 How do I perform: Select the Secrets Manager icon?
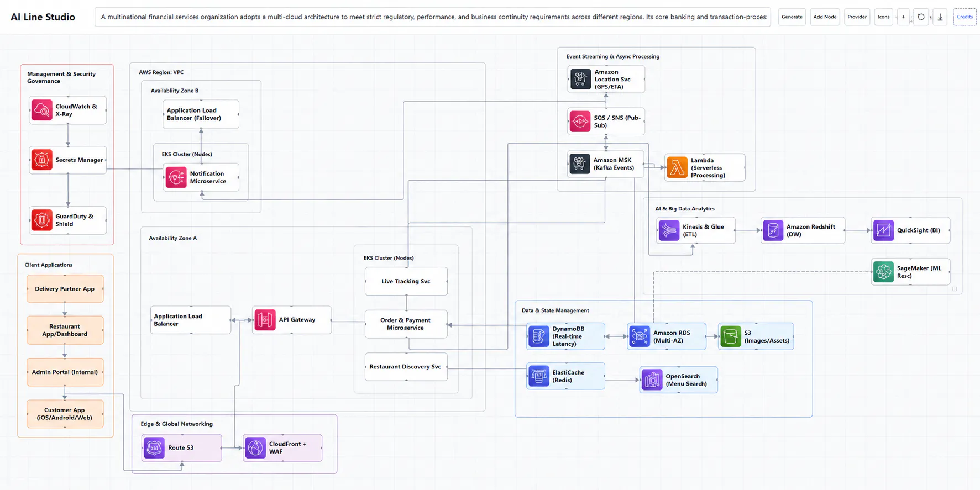(42, 160)
